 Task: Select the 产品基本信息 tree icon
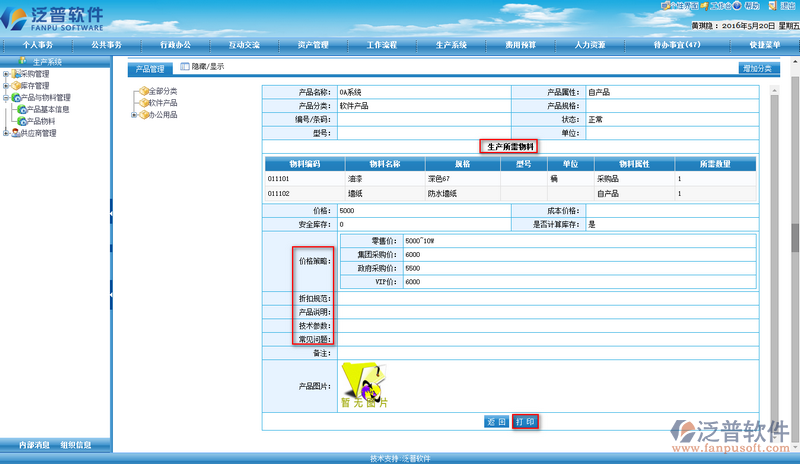coord(20,109)
